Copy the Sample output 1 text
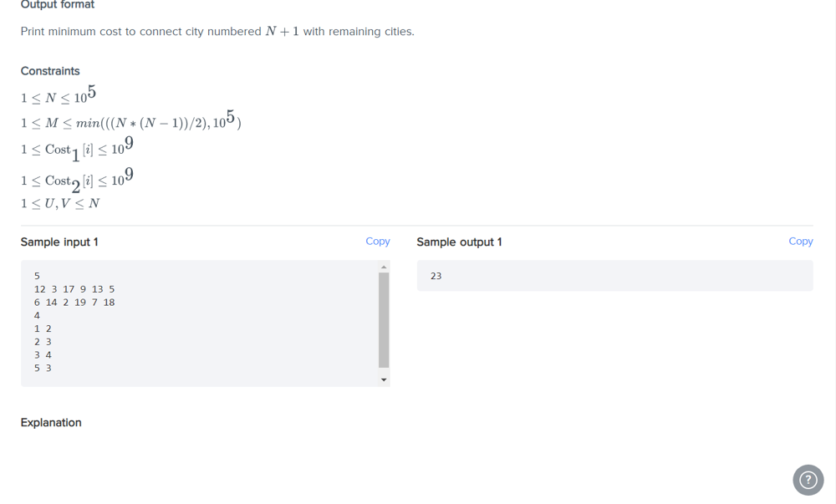This screenshot has width=836, height=504. pyautogui.click(x=800, y=242)
